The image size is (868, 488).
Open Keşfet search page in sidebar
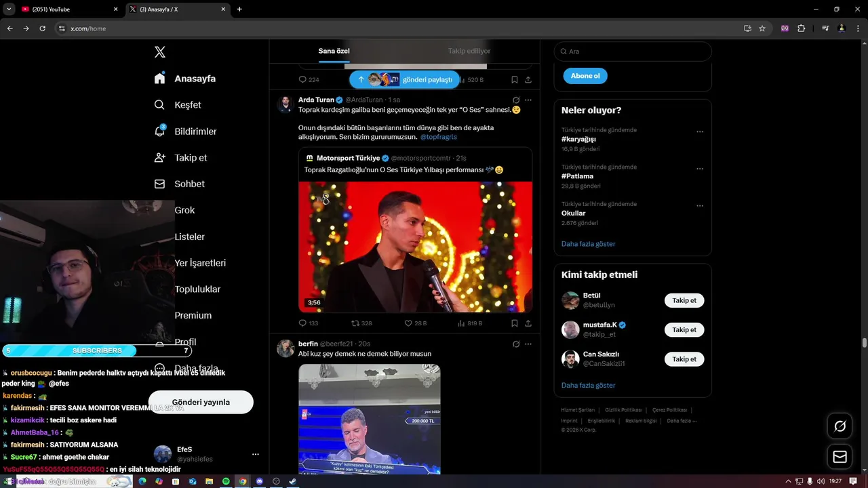point(178,105)
